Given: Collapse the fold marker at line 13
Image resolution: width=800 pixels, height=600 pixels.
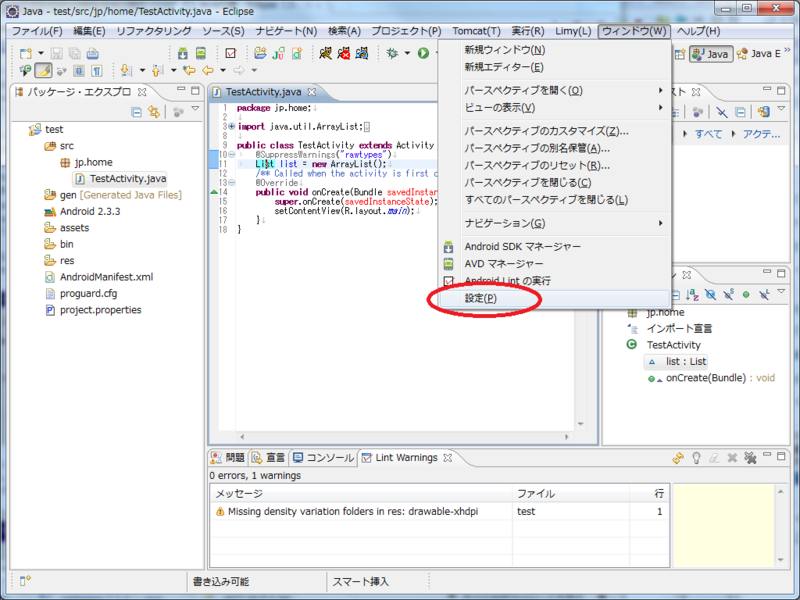Looking at the screenshot, I should click(x=232, y=182).
